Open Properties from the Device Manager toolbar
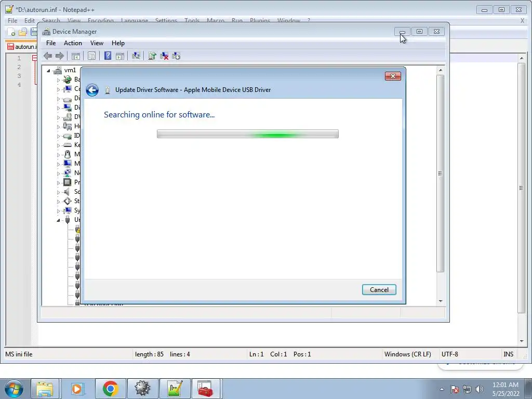532x399 pixels. click(91, 56)
